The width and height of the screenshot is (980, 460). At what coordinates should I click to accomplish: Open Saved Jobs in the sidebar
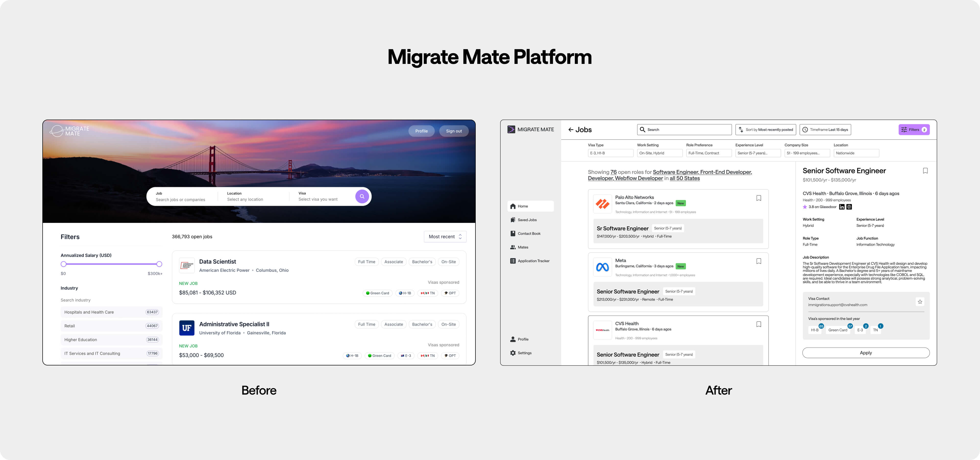[527, 220]
